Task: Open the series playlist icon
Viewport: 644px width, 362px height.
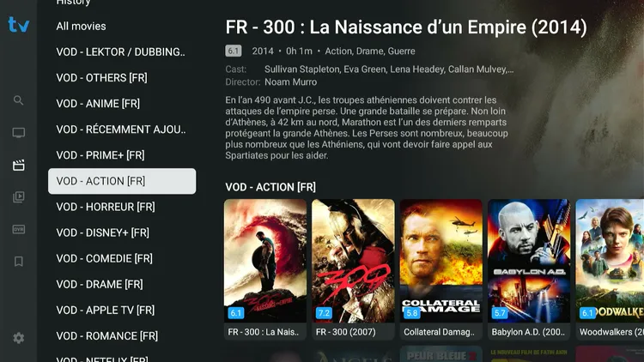Action: (x=19, y=197)
